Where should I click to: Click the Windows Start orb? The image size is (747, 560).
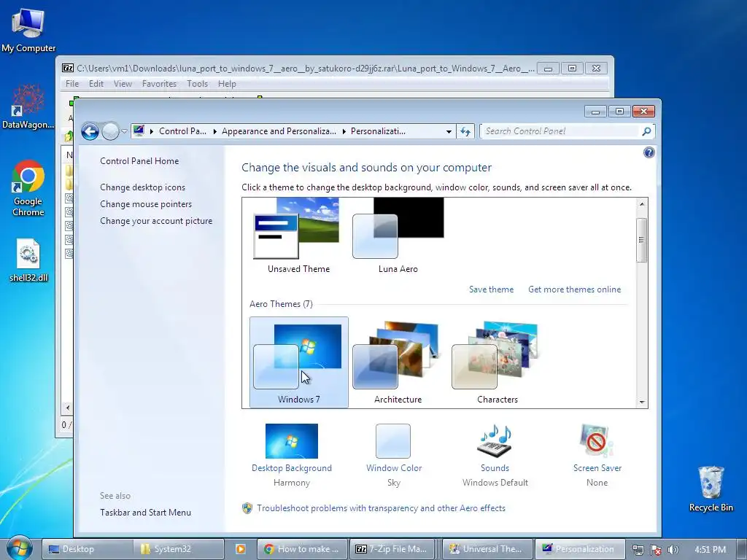tap(19, 548)
